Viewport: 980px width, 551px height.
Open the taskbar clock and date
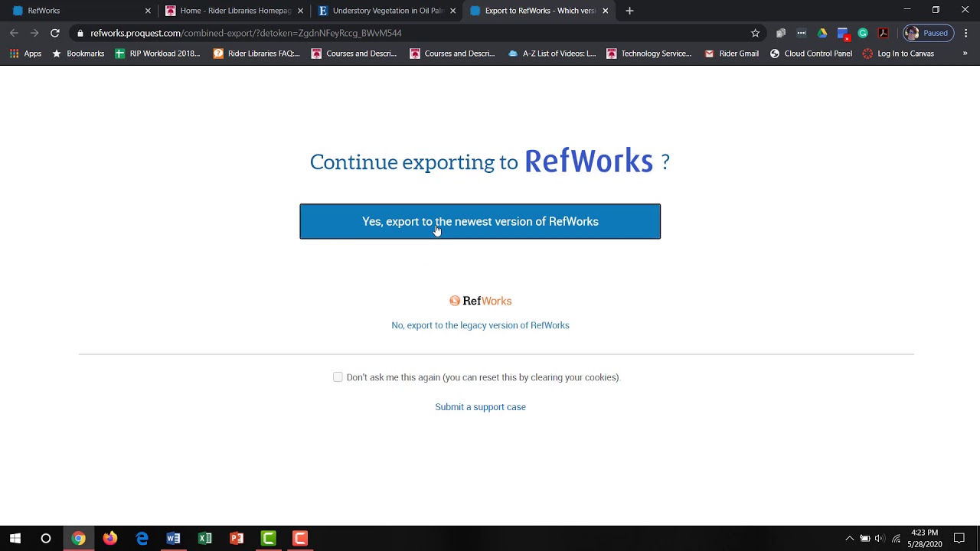925,539
